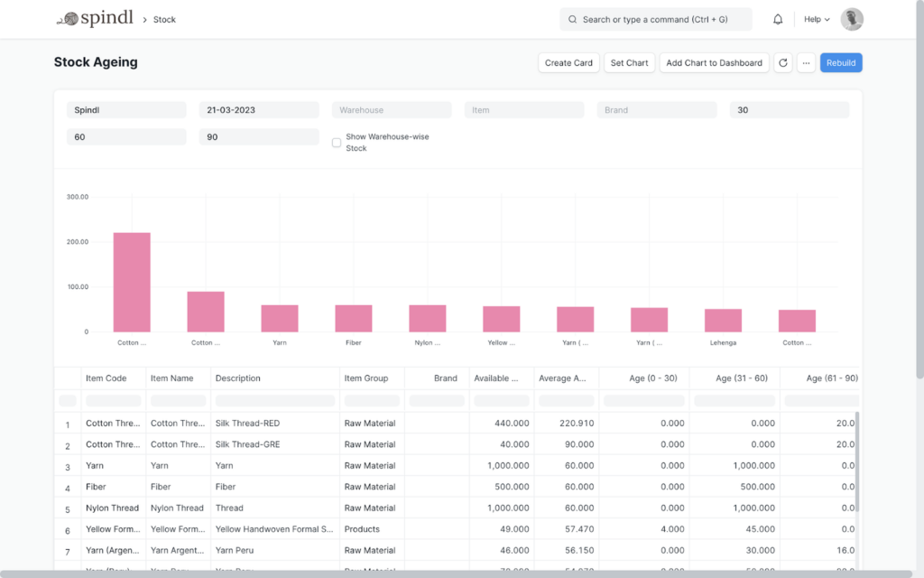Select the tallest Cotton bar in the chart
This screenshot has height=578, width=924.
point(131,280)
